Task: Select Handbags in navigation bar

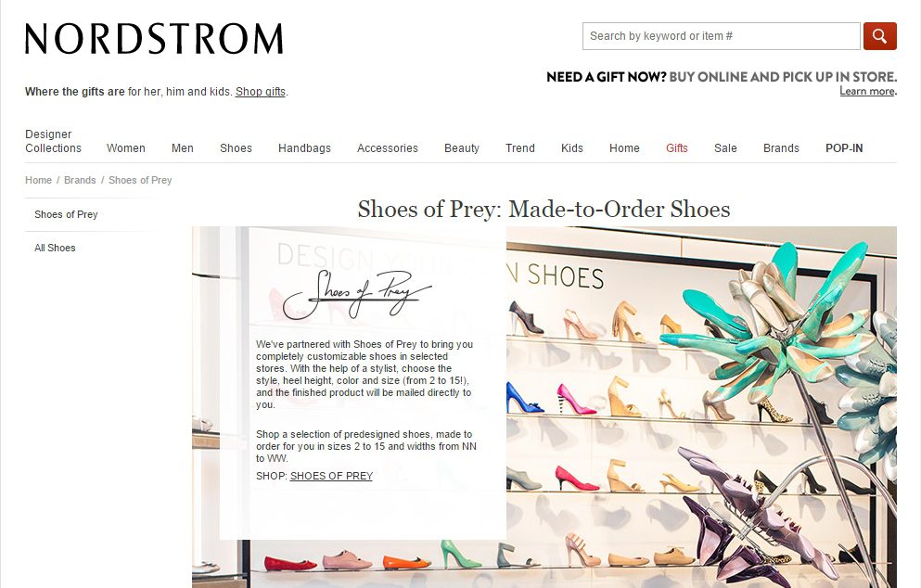Action: point(304,148)
